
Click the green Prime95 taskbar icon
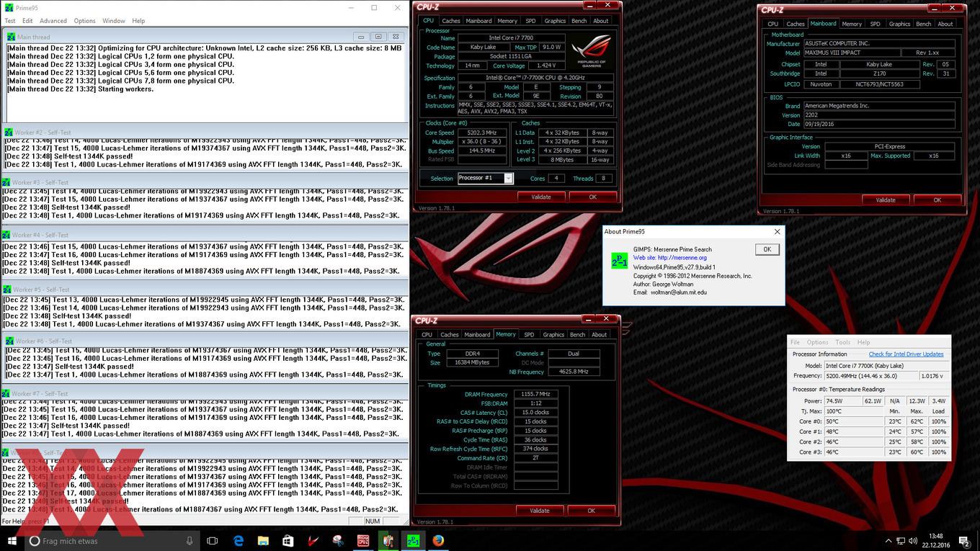(x=414, y=541)
